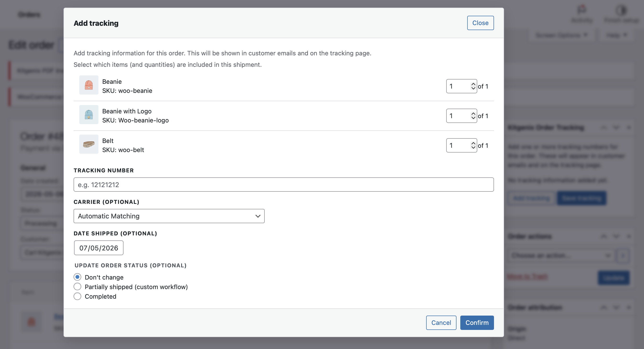Viewport: 644px width, 349px height.
Task: Focus the Belt quantity field
Action: [x=461, y=145]
